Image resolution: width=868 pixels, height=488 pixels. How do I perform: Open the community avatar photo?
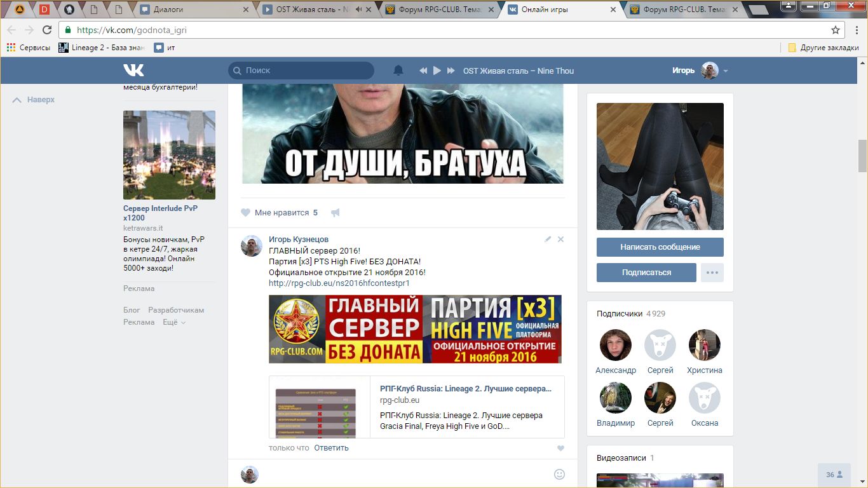click(x=660, y=166)
